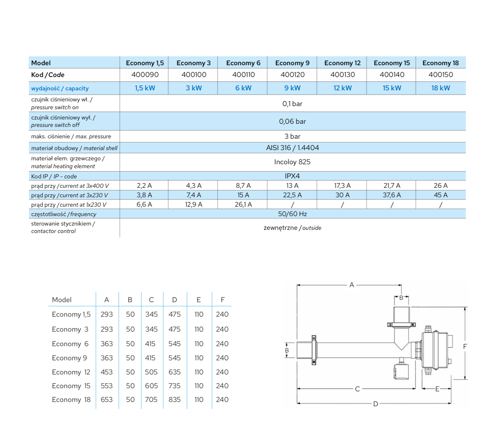Select the 6,6 A current cell

click(x=144, y=204)
